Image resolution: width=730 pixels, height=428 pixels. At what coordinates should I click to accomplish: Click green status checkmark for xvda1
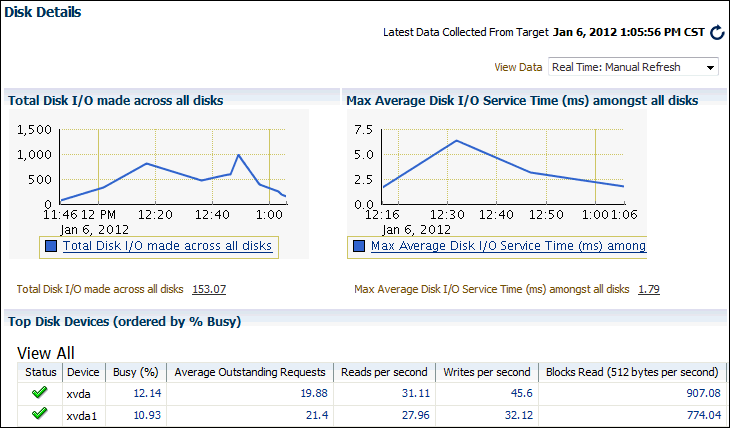(x=40, y=413)
